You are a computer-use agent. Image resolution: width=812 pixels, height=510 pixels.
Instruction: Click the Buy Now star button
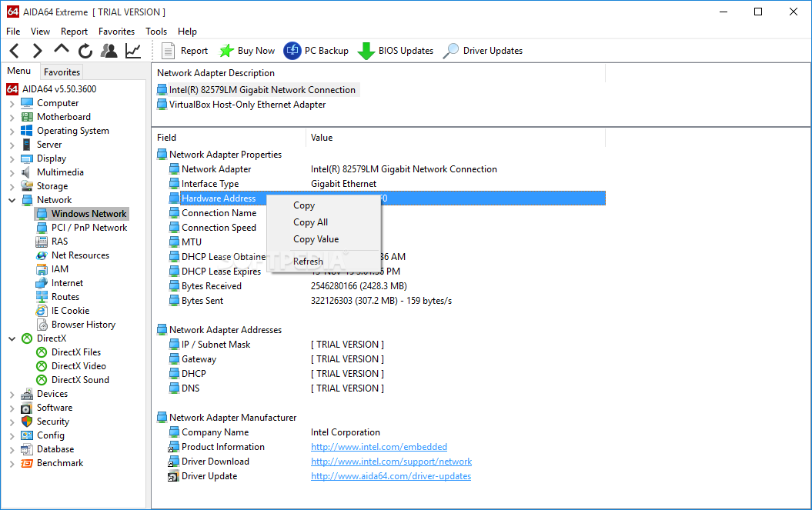click(247, 51)
